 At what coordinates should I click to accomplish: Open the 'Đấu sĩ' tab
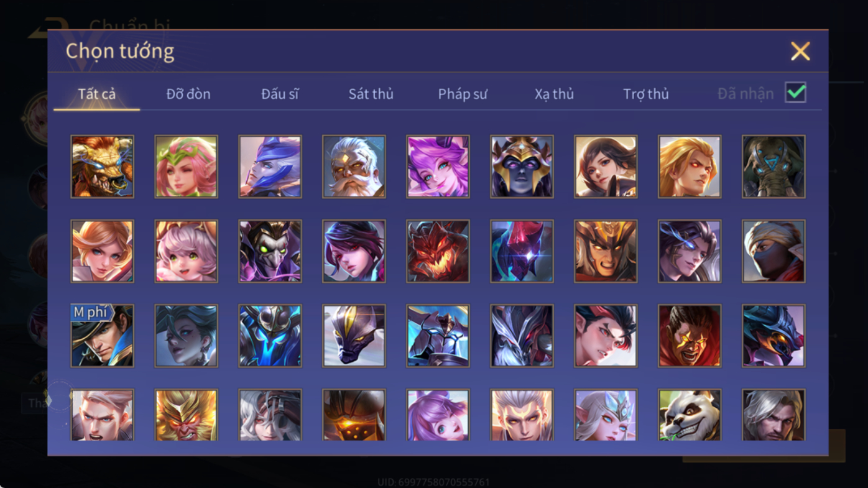point(280,94)
